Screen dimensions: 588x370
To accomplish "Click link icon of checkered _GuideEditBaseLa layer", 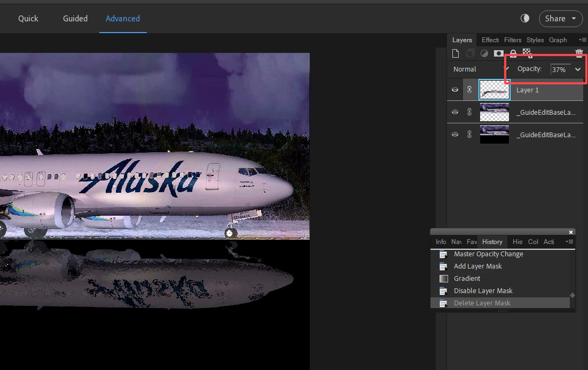I will click(x=469, y=112).
